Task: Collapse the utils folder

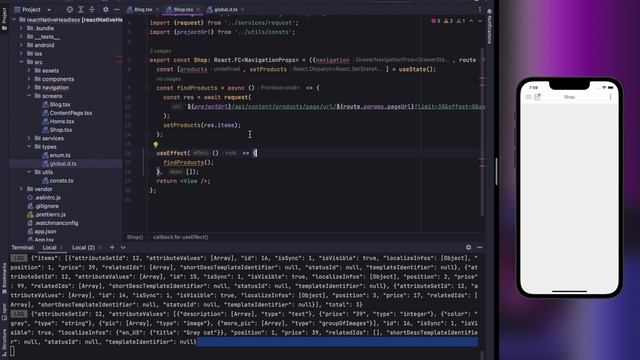Action: [29, 172]
